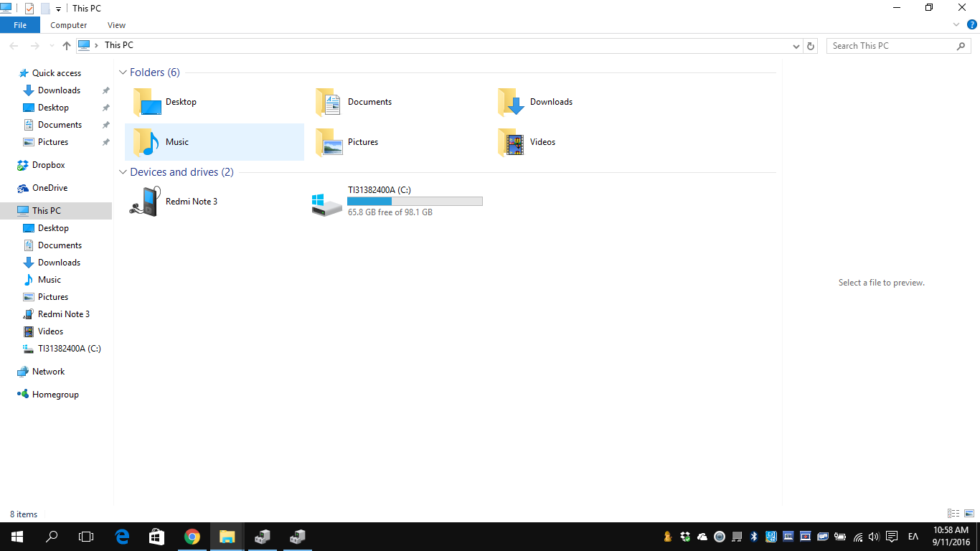Select Network in the navigation pane

click(x=48, y=372)
